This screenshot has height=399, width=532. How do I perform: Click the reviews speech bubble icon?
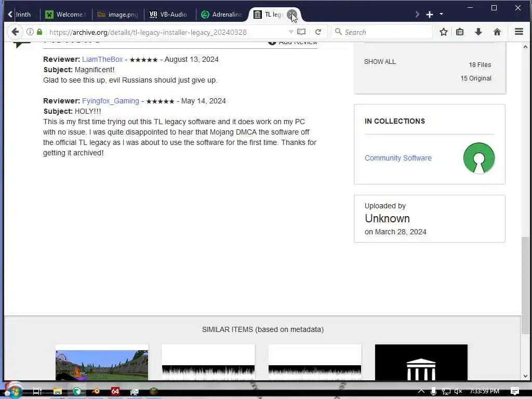tap(22, 45)
